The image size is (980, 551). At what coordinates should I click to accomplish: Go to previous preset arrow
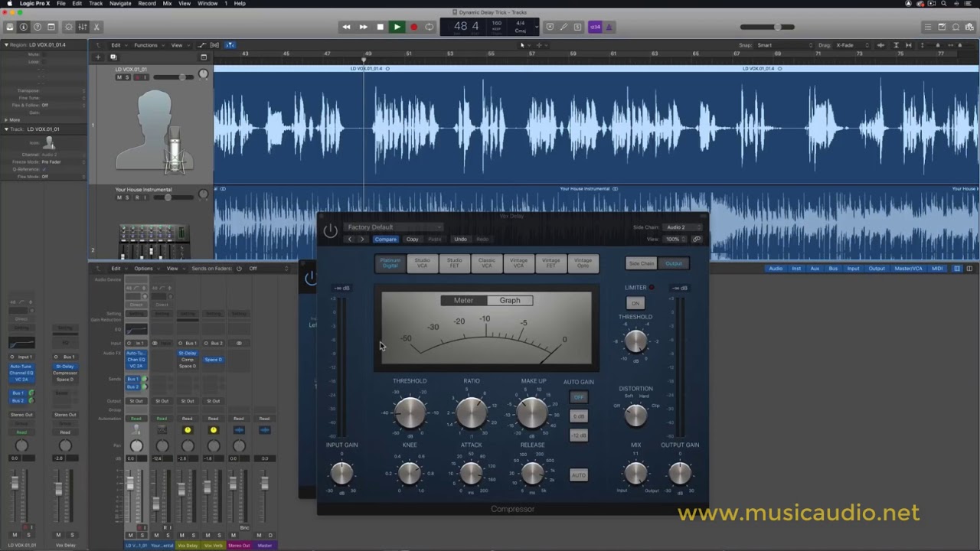point(350,240)
